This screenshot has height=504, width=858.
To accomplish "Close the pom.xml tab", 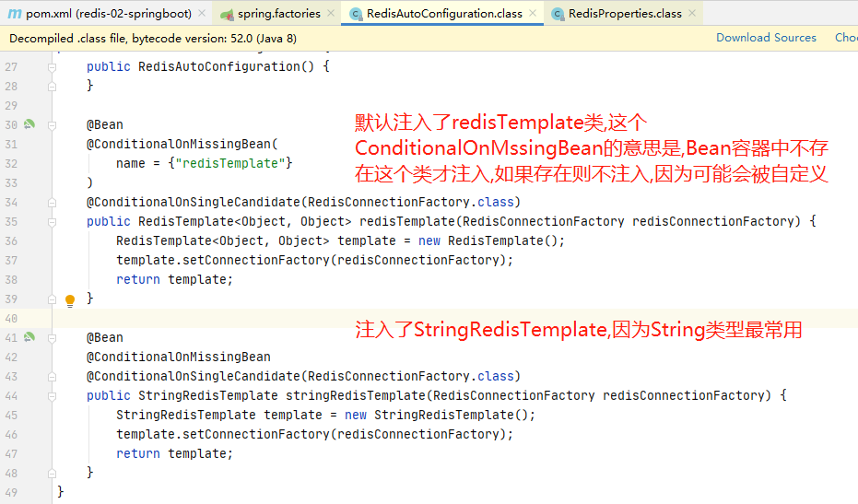I will [x=202, y=13].
